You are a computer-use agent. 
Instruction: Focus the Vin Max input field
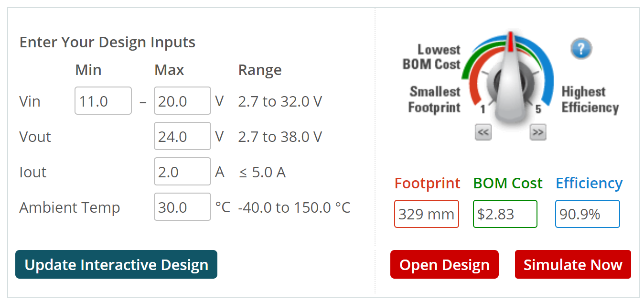coord(182,101)
